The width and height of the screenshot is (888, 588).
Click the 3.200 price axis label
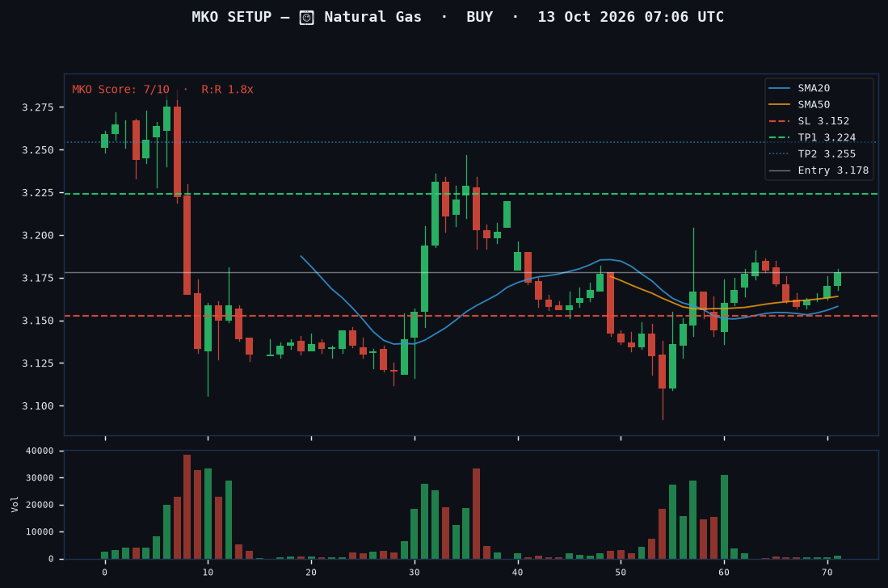(38, 235)
